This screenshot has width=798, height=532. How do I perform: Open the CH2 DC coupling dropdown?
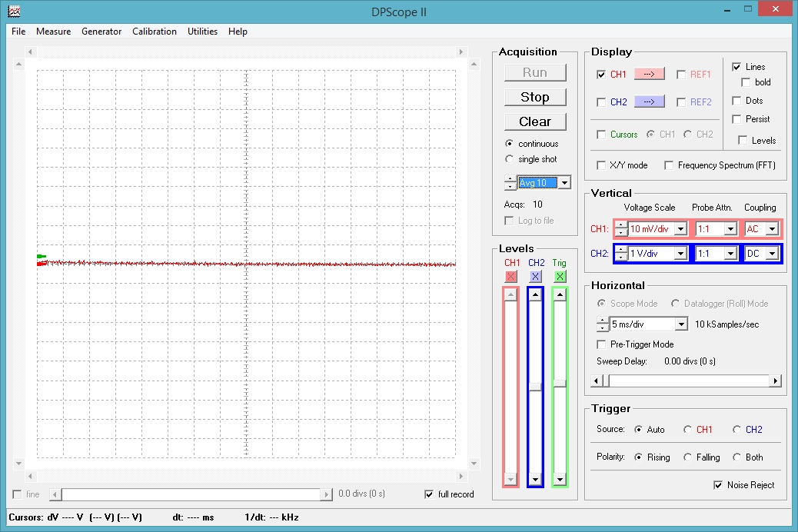(773, 254)
